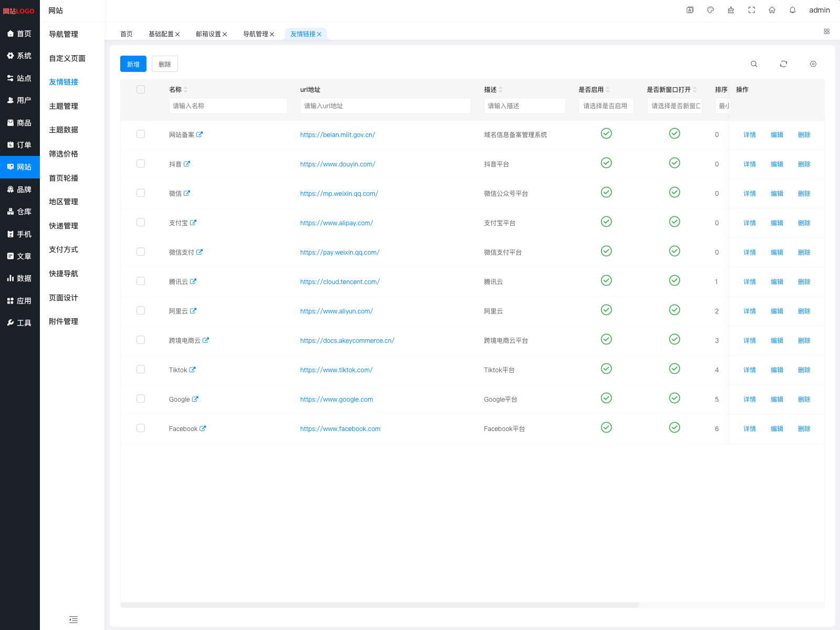Click the blue 新增 button
This screenshot has height=630, width=840.
click(133, 64)
